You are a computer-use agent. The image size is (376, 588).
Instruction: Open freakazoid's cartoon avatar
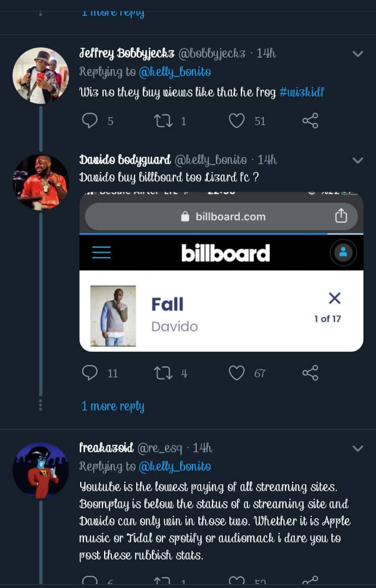pos(40,470)
